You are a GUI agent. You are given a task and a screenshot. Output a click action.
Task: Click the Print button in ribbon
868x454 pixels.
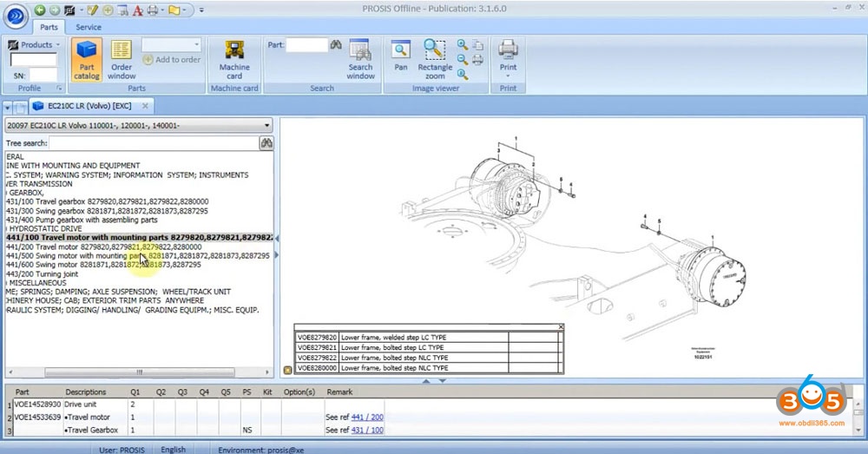(508, 56)
